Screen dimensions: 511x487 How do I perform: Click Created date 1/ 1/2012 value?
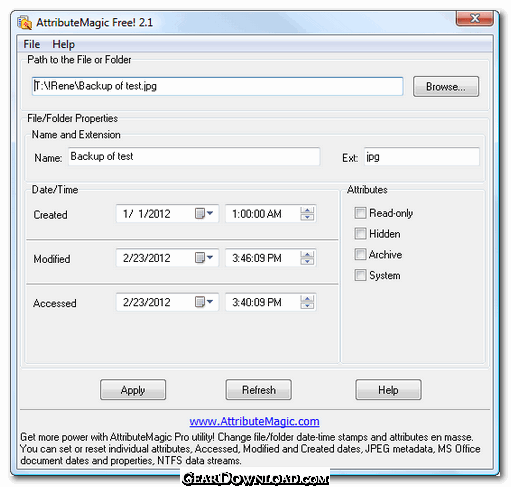(147, 214)
